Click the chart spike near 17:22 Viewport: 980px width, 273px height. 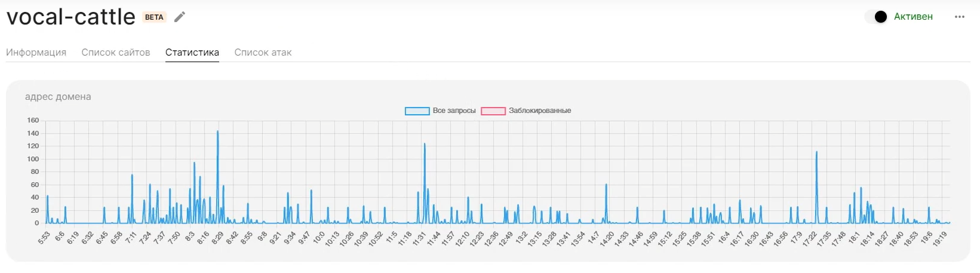[x=816, y=153]
